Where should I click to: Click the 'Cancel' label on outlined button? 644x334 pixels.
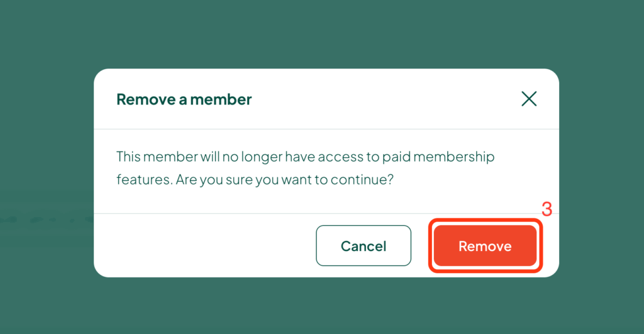364,246
